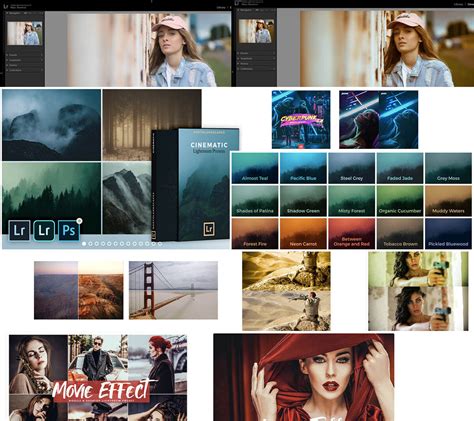Screen dimensions: 474x421
Task: Expand the Presets panel in the right Lightroom window
Action: point(256,53)
